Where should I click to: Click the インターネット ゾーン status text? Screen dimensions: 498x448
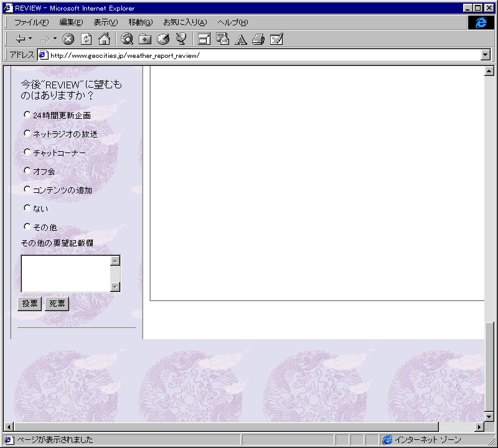pos(428,440)
